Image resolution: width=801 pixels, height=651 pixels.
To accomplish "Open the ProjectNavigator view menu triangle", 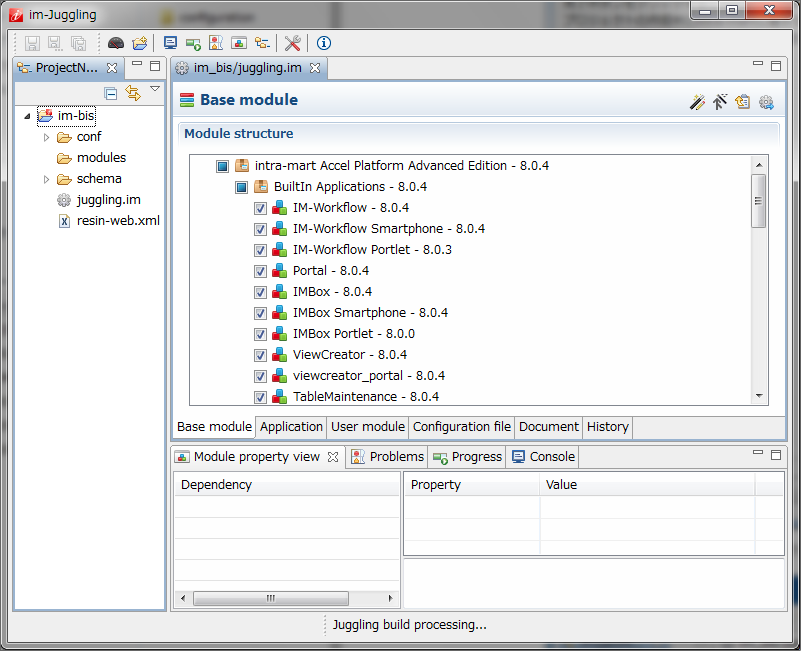I will tap(155, 89).
